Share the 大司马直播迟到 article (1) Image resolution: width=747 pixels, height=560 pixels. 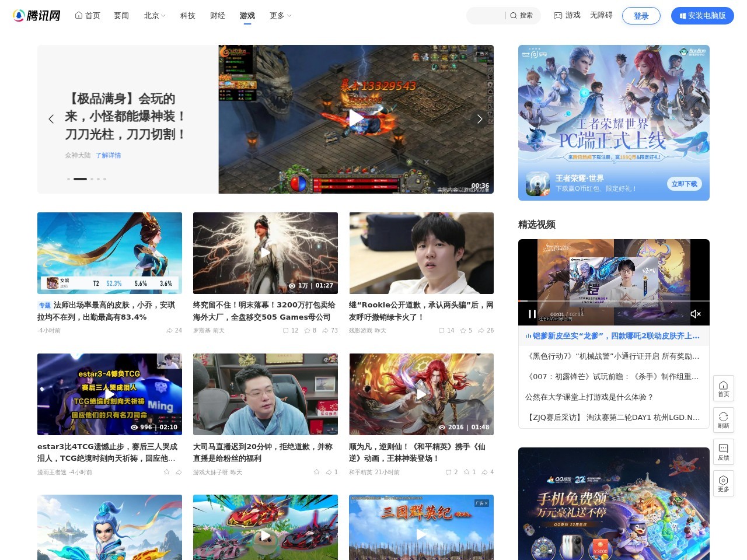pyautogui.click(x=331, y=472)
